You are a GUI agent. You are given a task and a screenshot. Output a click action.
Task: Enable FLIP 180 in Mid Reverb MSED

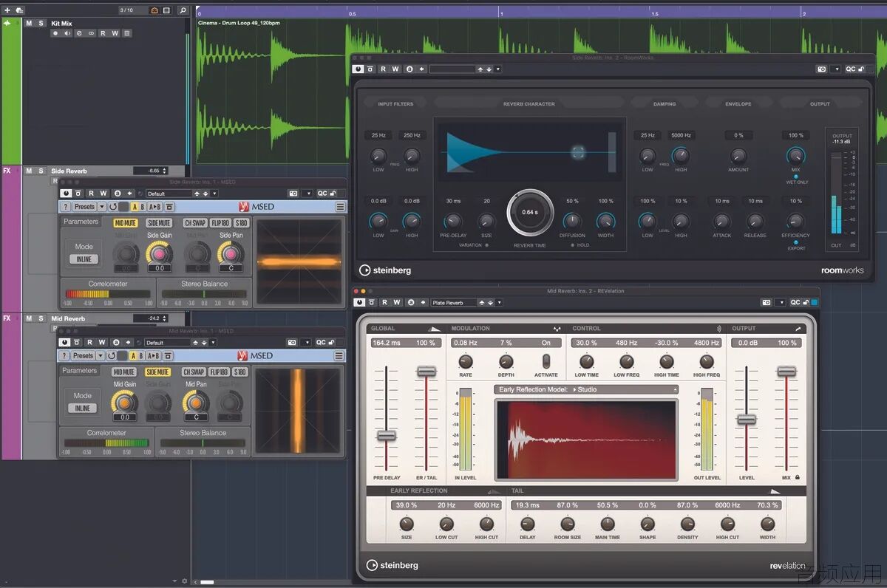tap(220, 372)
